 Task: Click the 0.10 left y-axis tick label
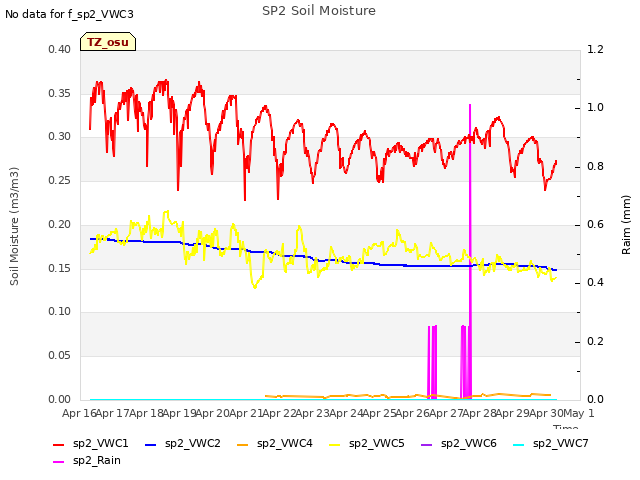[x=60, y=311]
